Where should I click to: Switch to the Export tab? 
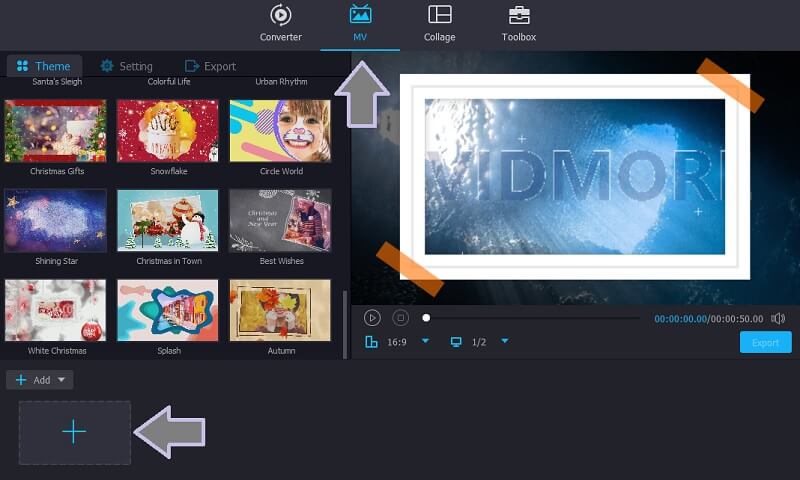coord(210,66)
